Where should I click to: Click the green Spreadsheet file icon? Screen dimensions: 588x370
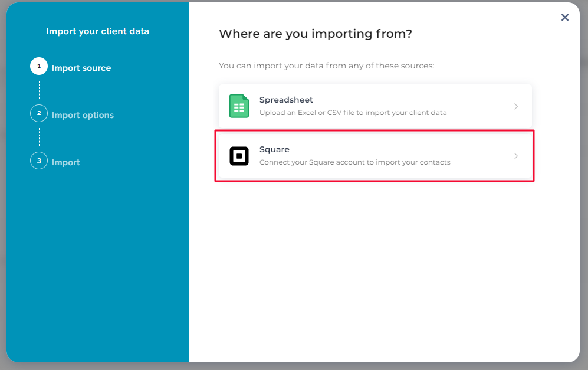pos(239,106)
